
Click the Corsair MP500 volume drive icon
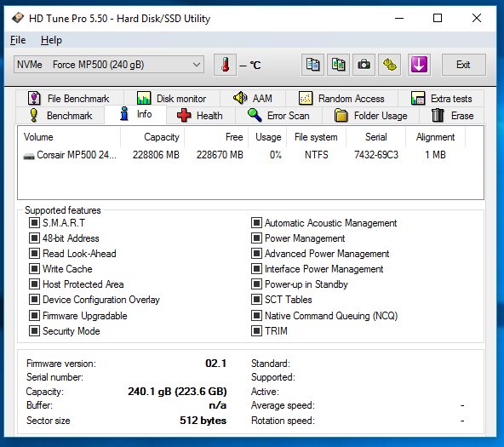click(29, 156)
